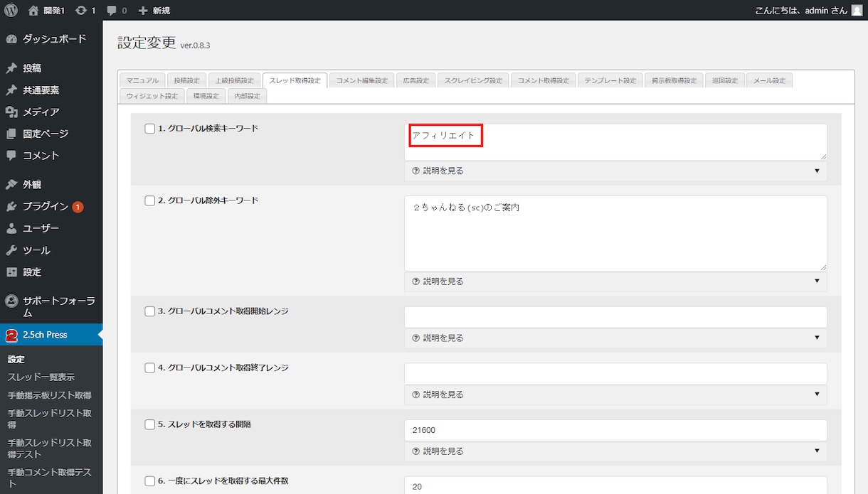868x494 pixels.
Task: Expand 説明を見る under comment start range
Action: (615, 338)
